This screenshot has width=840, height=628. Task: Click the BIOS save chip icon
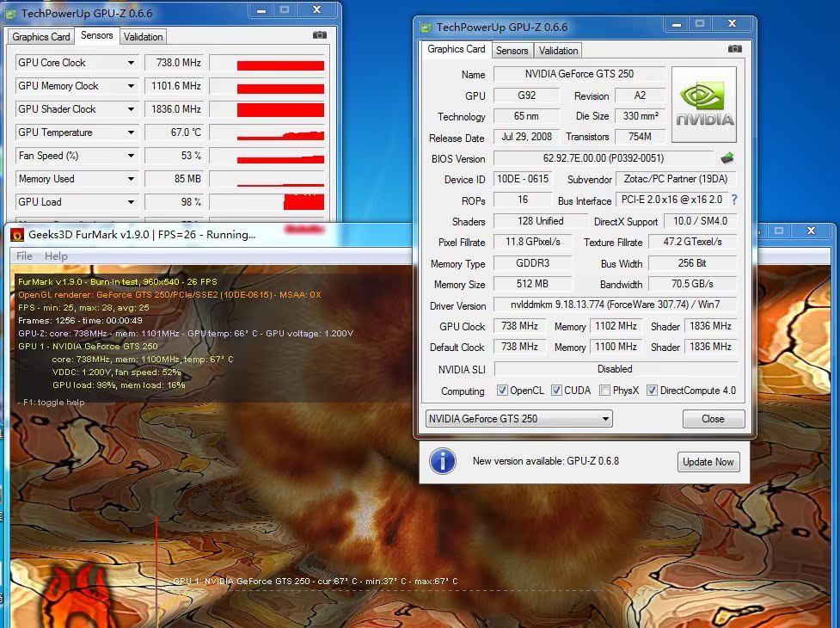pos(727,158)
